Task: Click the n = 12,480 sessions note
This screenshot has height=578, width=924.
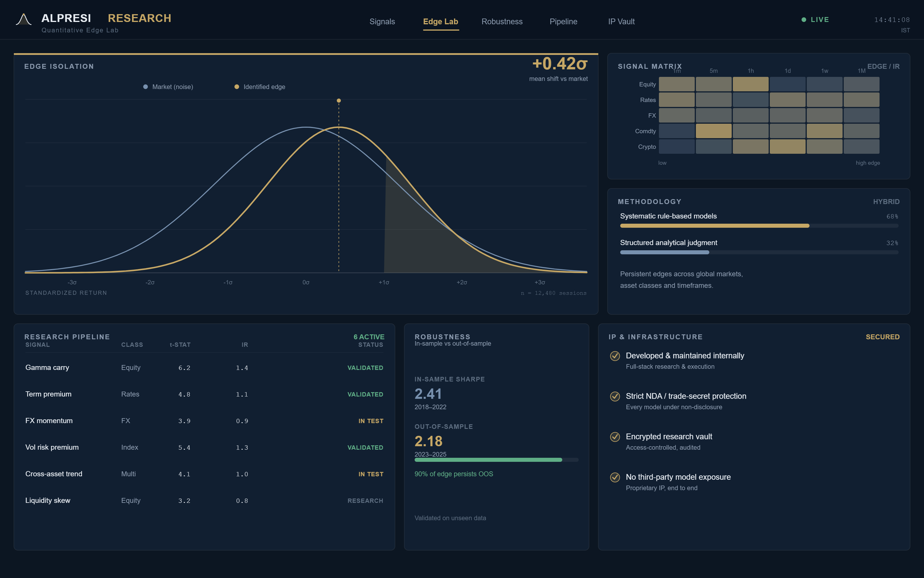Action: [x=554, y=293]
